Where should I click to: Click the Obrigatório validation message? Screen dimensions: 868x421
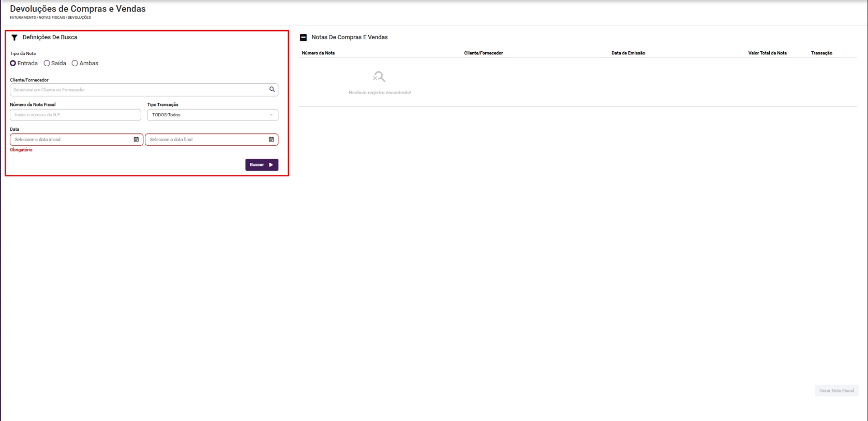click(21, 150)
